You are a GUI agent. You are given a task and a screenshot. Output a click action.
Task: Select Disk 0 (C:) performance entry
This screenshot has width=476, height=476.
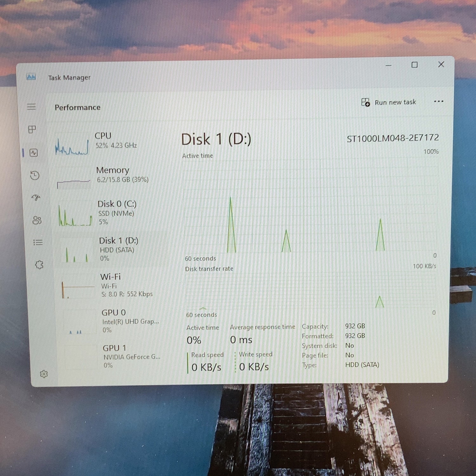(114, 213)
